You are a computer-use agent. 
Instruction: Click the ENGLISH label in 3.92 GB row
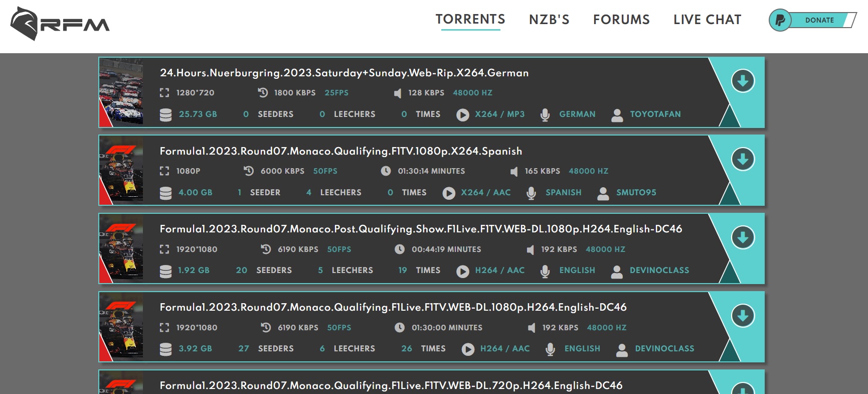(582, 349)
